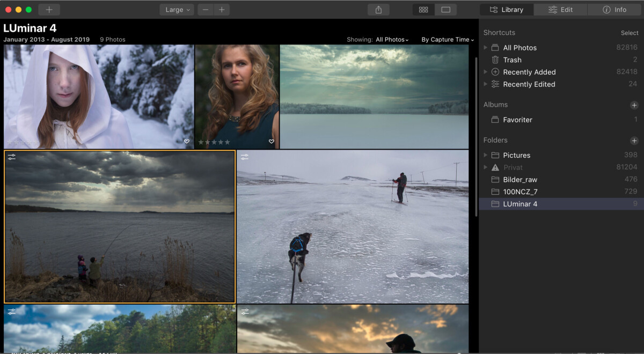The image size is (644, 354).
Task: Switch to the Edit tab
Action: [560, 10]
